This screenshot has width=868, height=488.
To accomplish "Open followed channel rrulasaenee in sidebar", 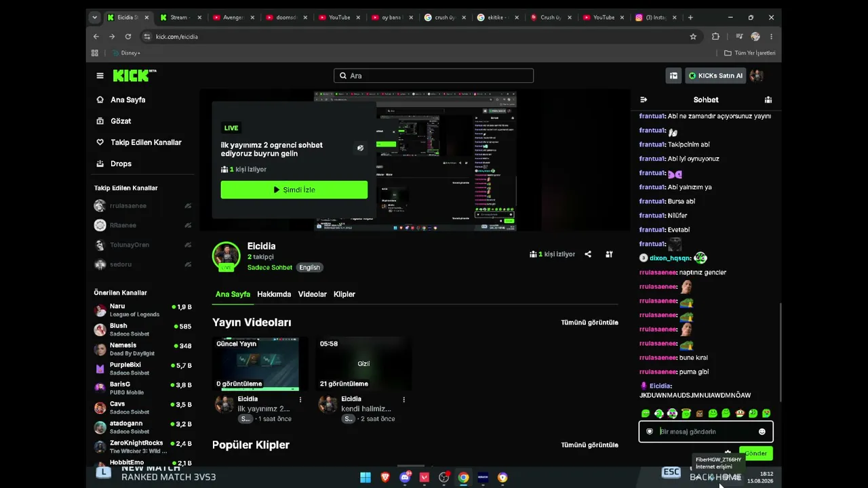I will [142, 205].
